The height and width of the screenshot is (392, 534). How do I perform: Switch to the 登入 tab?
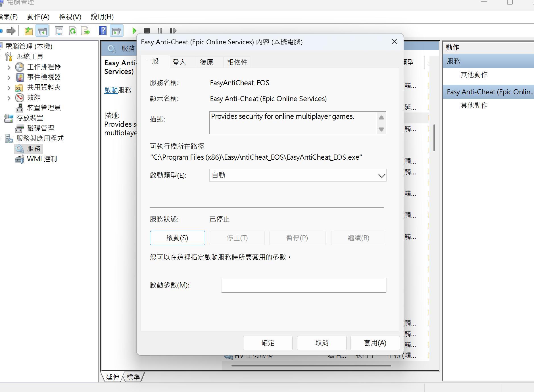(x=179, y=62)
